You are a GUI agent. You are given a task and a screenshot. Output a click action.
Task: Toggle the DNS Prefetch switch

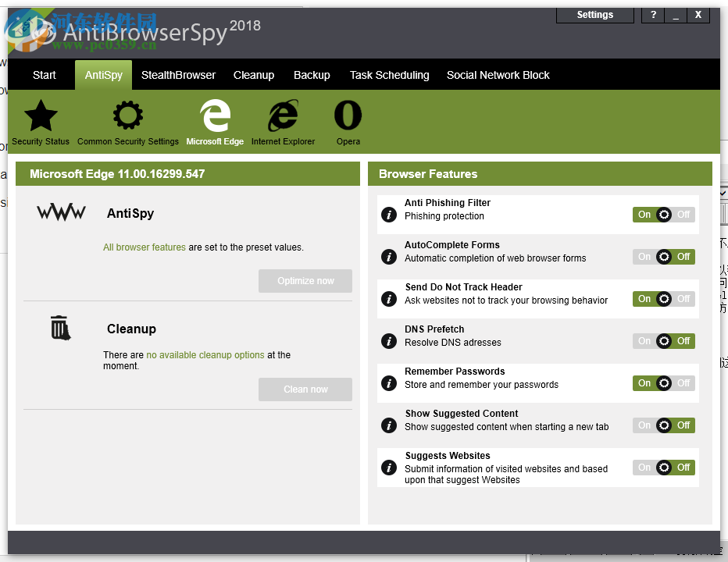tap(663, 341)
